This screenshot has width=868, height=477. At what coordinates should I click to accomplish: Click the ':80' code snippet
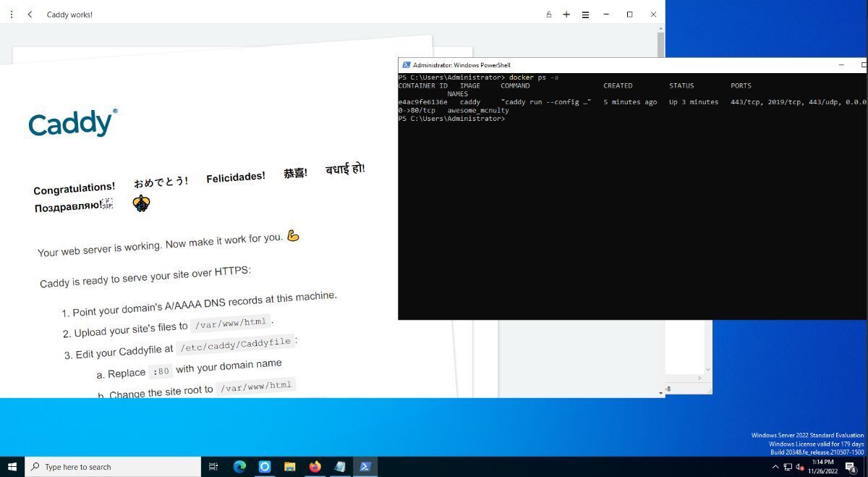pyautogui.click(x=161, y=371)
